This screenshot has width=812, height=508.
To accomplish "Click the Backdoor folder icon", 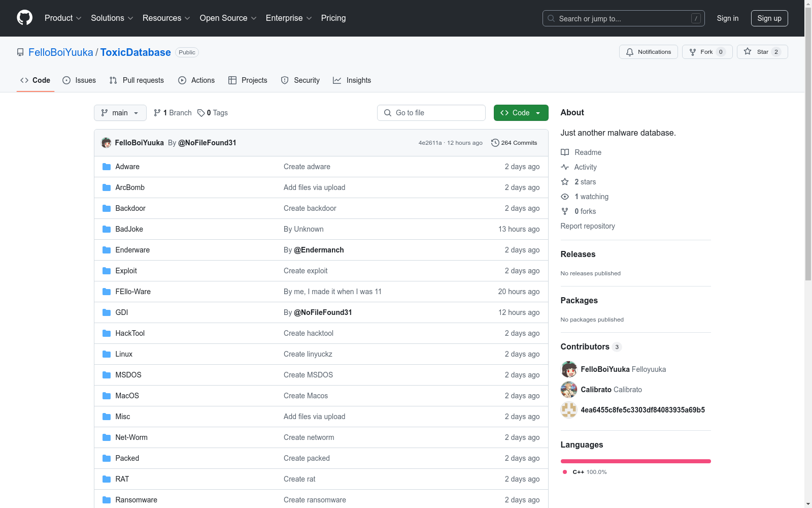I will tap(107, 208).
